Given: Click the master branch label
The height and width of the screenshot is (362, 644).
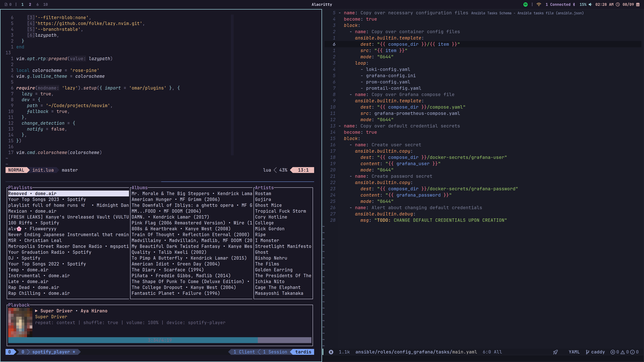Looking at the screenshot, I should (x=70, y=170).
